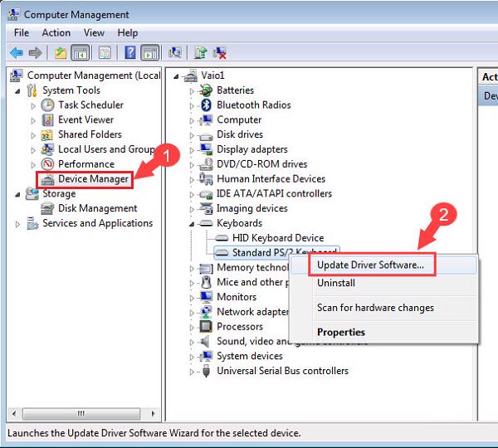This screenshot has width=498, height=448.
Task: Choose Uninstall from context menu
Action: 383,283
